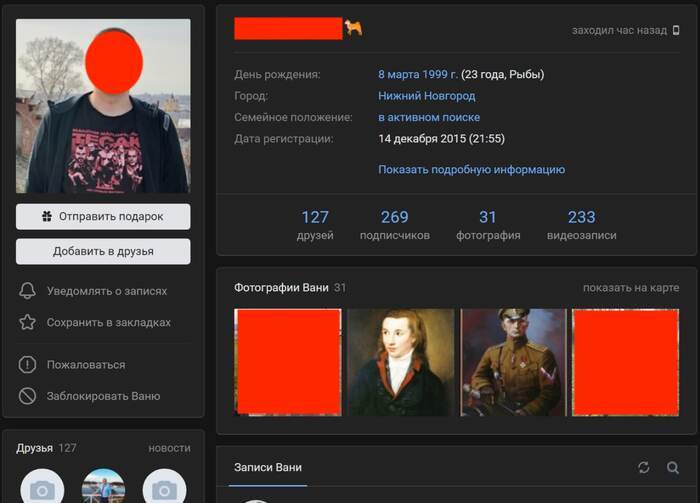This screenshot has width=700, height=503.
Task: Open the 31 фотография counter
Action: pos(488,225)
